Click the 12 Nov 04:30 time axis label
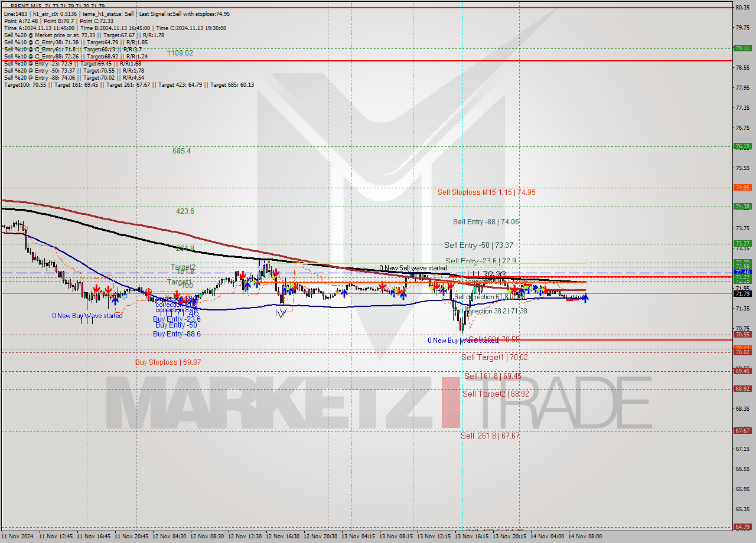Image resolution: width=756 pixels, height=543 pixels. [x=169, y=537]
